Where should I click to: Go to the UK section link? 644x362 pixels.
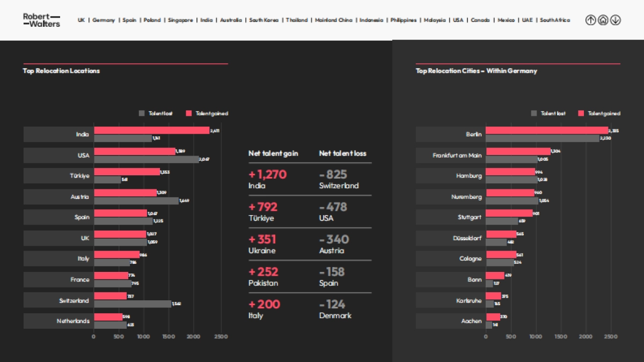point(81,20)
